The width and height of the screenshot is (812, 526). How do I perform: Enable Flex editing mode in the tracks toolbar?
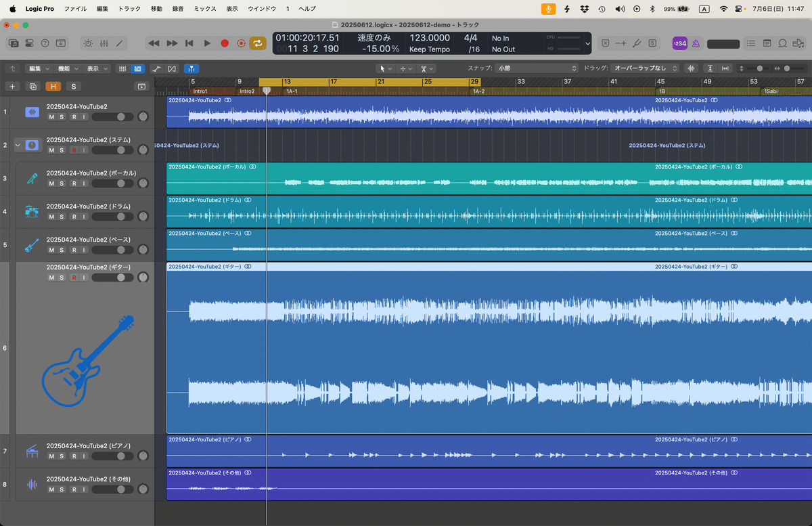[192, 68]
